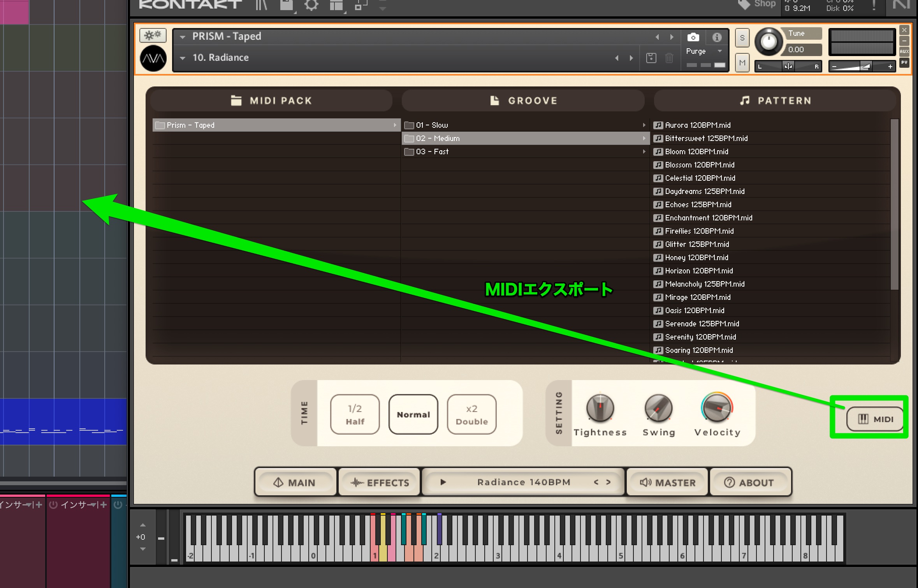Open the ABOUT page button
918x588 pixels.
click(x=749, y=482)
